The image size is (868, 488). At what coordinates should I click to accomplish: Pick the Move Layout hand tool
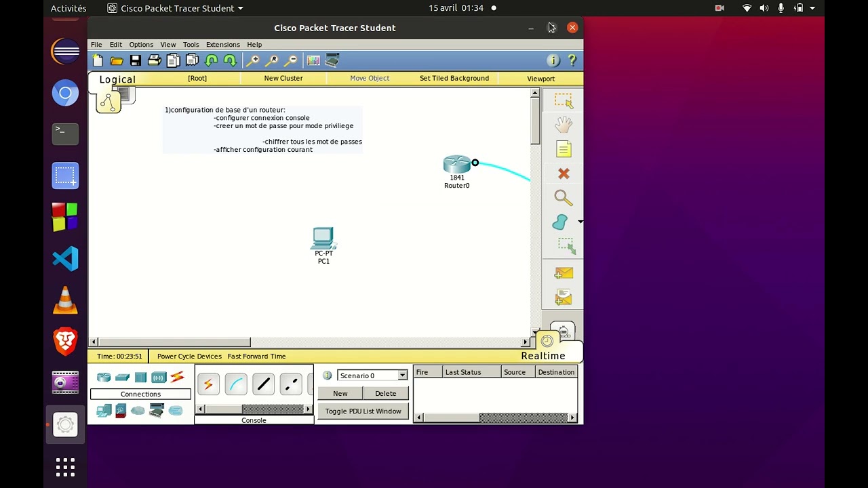(x=564, y=125)
